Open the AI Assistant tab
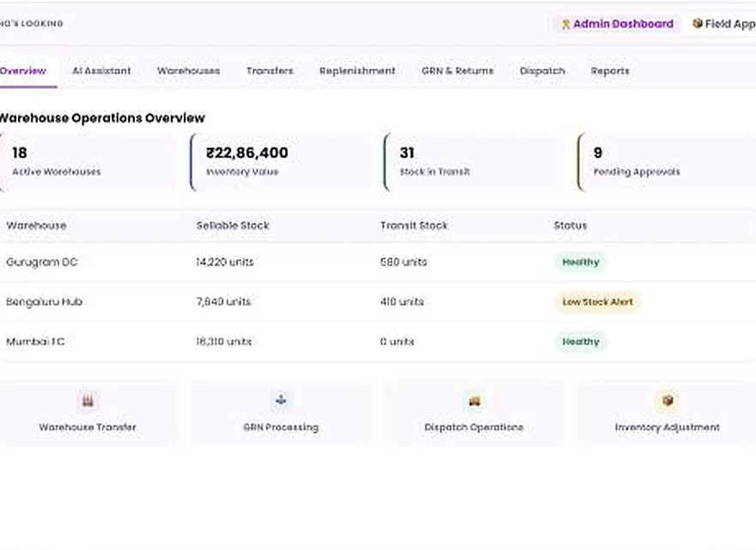The width and height of the screenshot is (756, 550). click(x=101, y=71)
